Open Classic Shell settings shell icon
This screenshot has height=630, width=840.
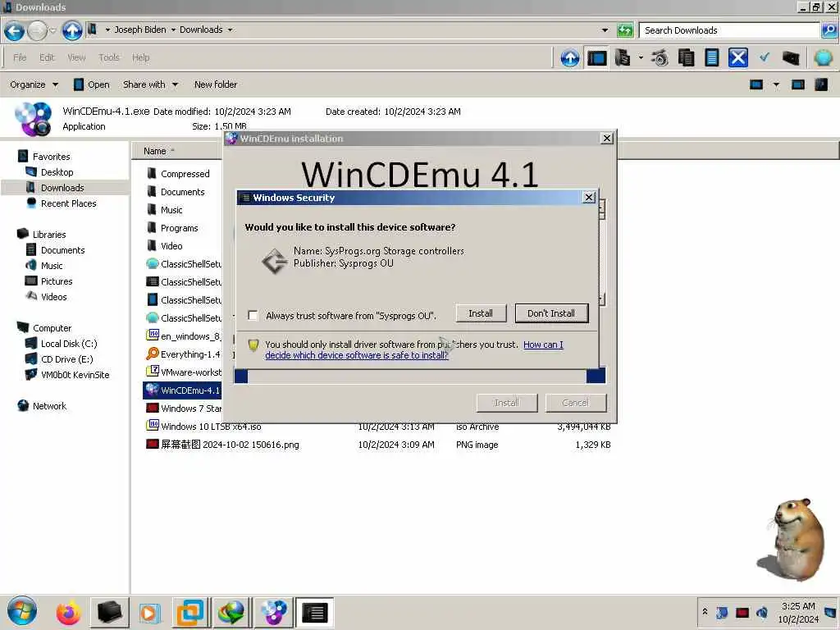(823, 58)
